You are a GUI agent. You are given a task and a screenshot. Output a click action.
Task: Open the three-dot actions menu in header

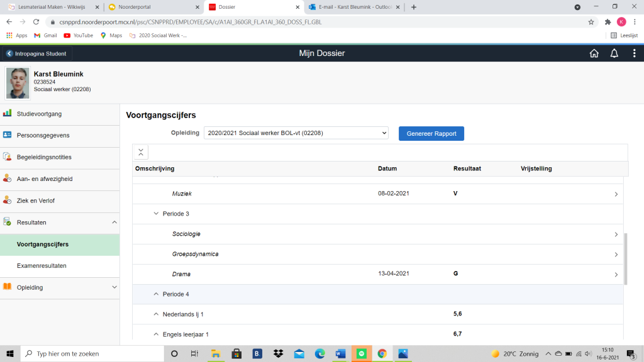tap(634, 53)
